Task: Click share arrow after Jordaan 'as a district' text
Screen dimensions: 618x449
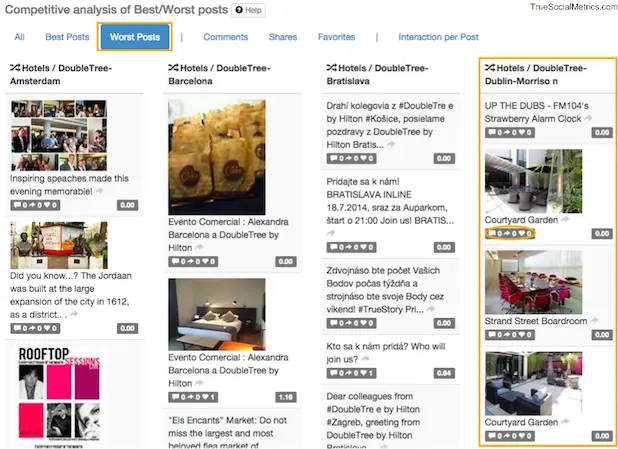Action: (74, 314)
